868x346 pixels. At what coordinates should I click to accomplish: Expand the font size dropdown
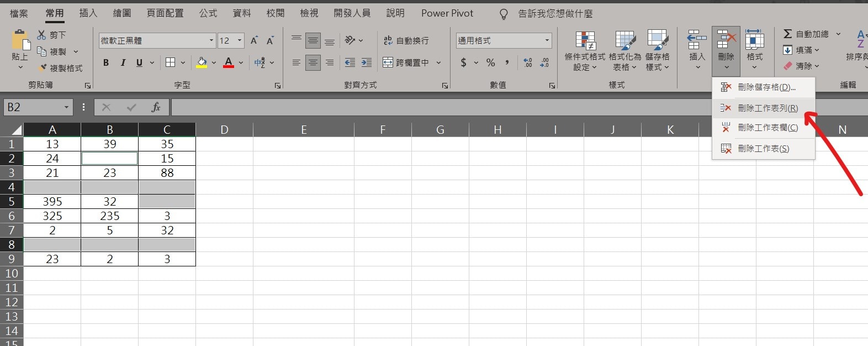click(240, 40)
